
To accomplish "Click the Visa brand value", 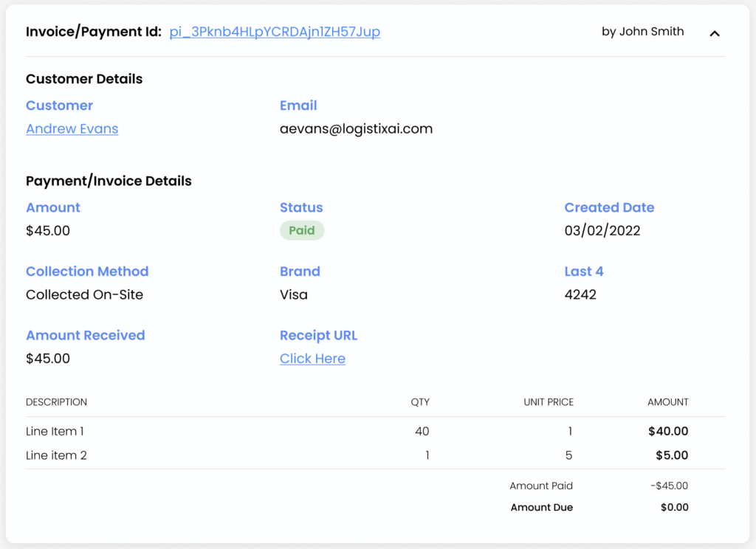I will [x=294, y=295].
